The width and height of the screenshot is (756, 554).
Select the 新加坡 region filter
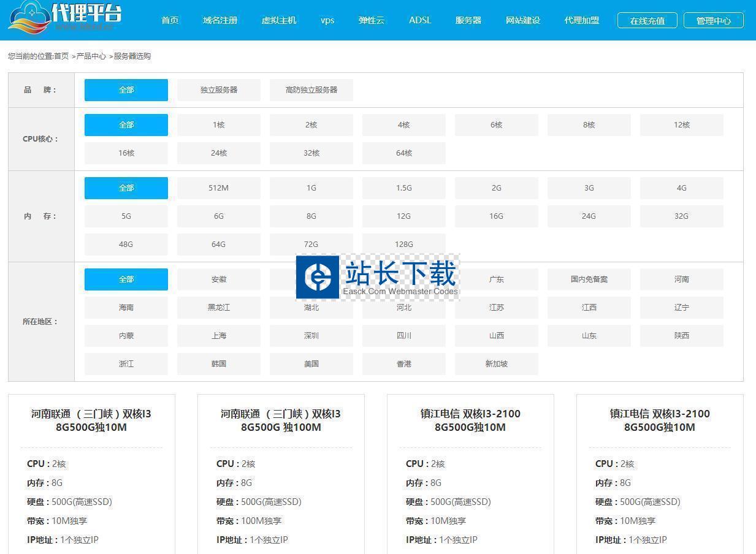point(497,364)
